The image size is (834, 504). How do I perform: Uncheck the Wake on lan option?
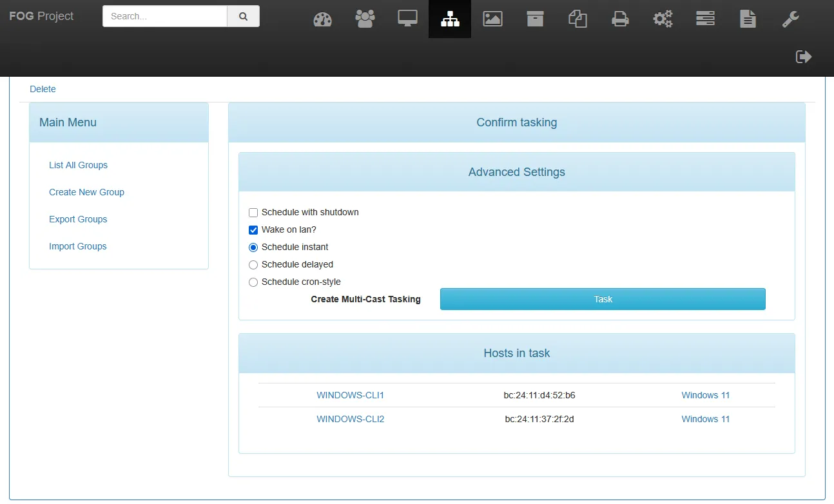pyautogui.click(x=253, y=230)
